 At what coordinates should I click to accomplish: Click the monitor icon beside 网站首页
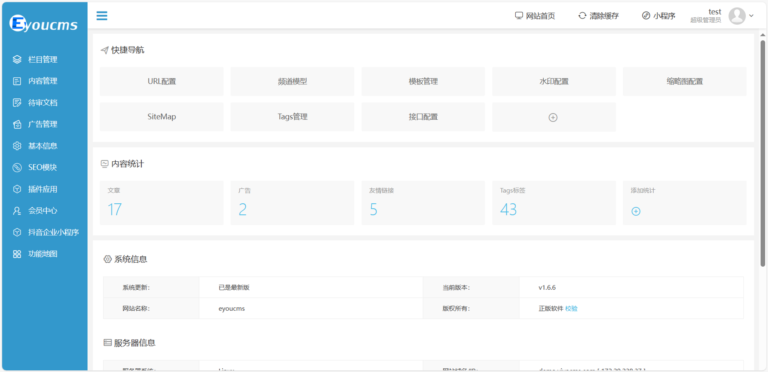click(x=519, y=16)
